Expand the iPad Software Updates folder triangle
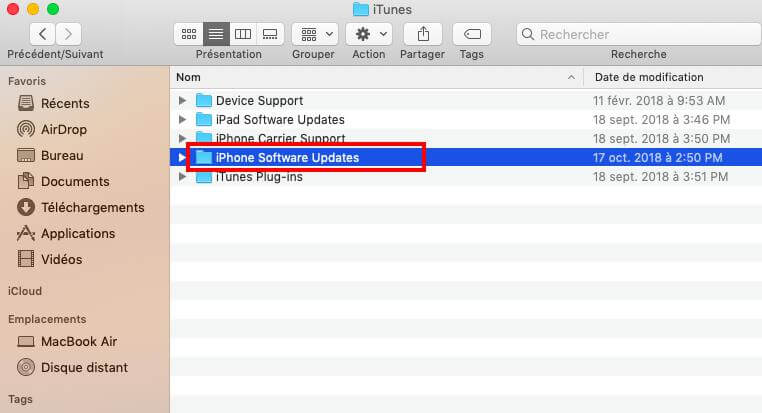Image resolution: width=762 pixels, height=413 pixels. pos(182,120)
